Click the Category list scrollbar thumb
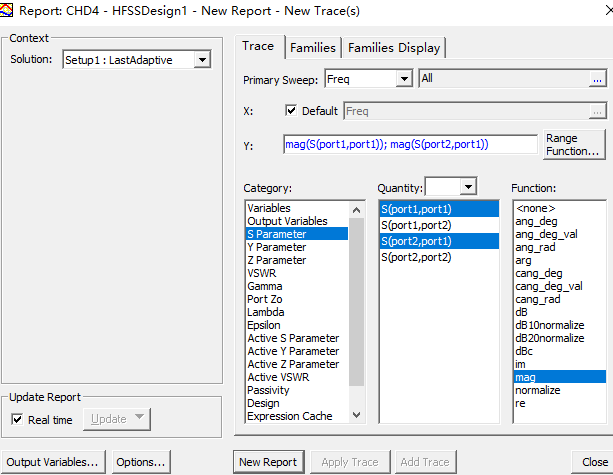The width and height of the screenshot is (613, 475). pos(356,302)
